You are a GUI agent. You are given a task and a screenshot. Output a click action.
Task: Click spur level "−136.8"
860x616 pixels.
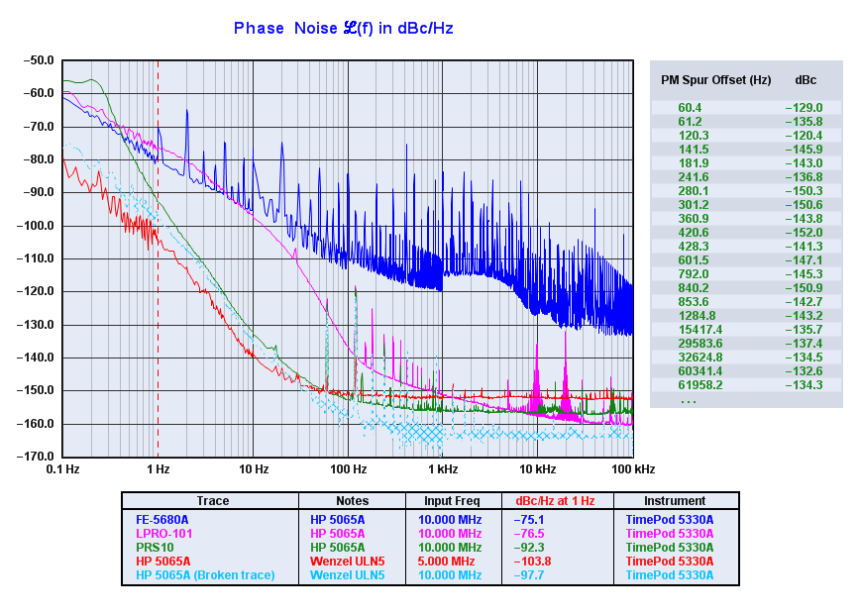(805, 177)
